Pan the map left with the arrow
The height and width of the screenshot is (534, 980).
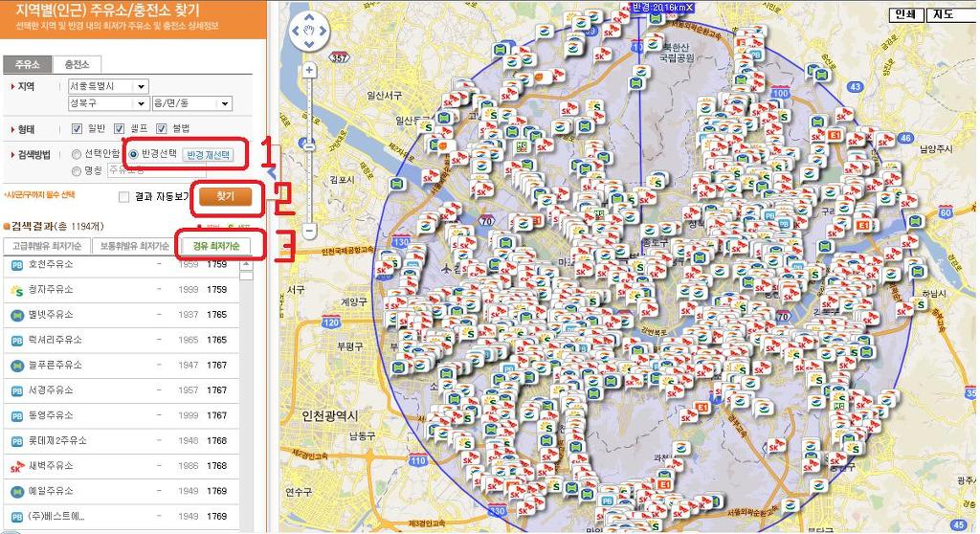(x=295, y=30)
